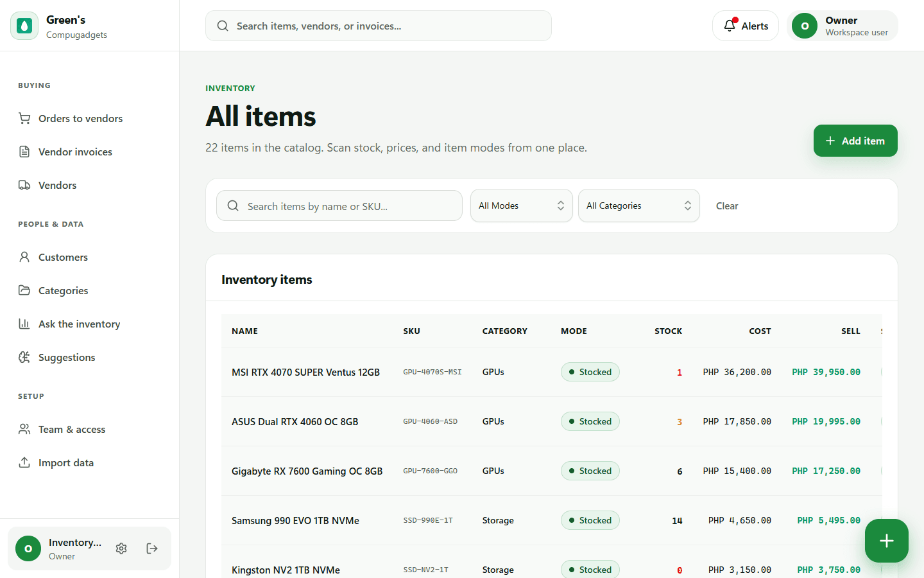
Task: Click the Storage category for Samsung 990 EVO
Action: click(498, 520)
